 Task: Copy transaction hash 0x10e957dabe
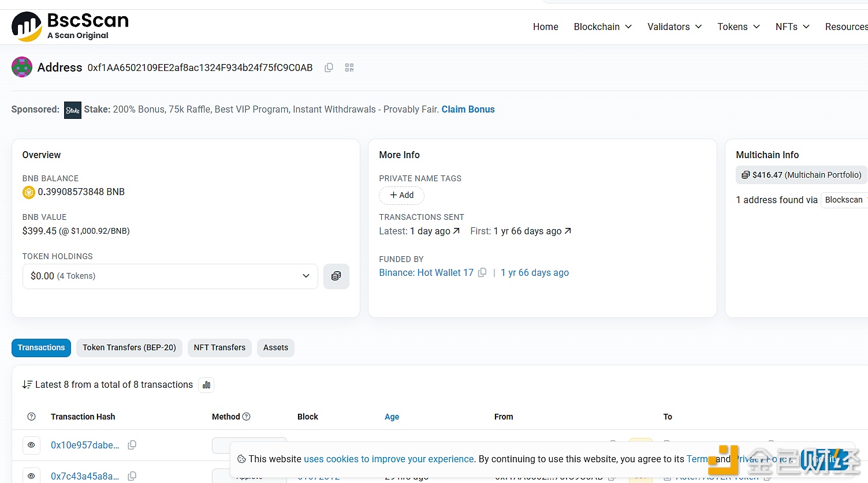pos(132,445)
